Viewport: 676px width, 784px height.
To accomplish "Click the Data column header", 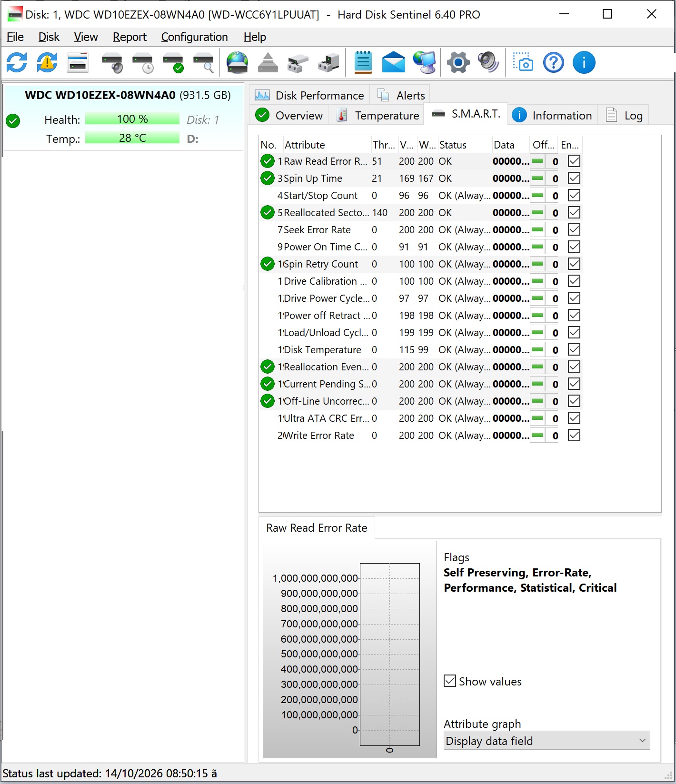I will click(x=511, y=145).
